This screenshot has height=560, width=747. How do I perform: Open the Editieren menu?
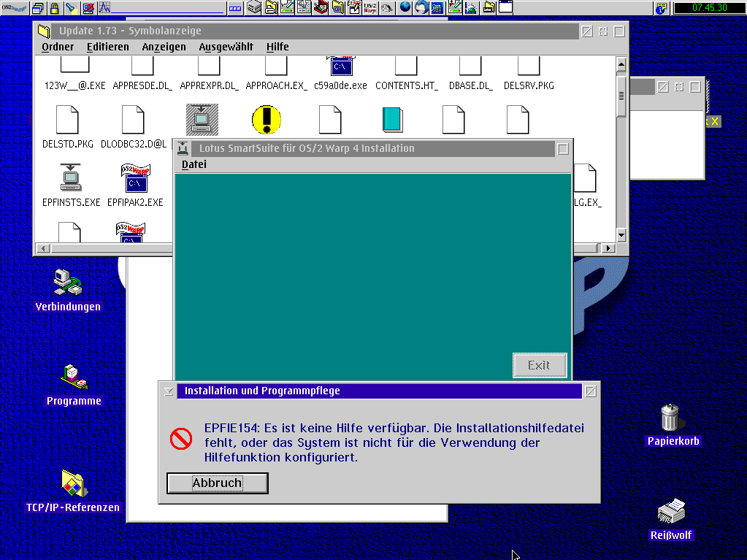[107, 47]
